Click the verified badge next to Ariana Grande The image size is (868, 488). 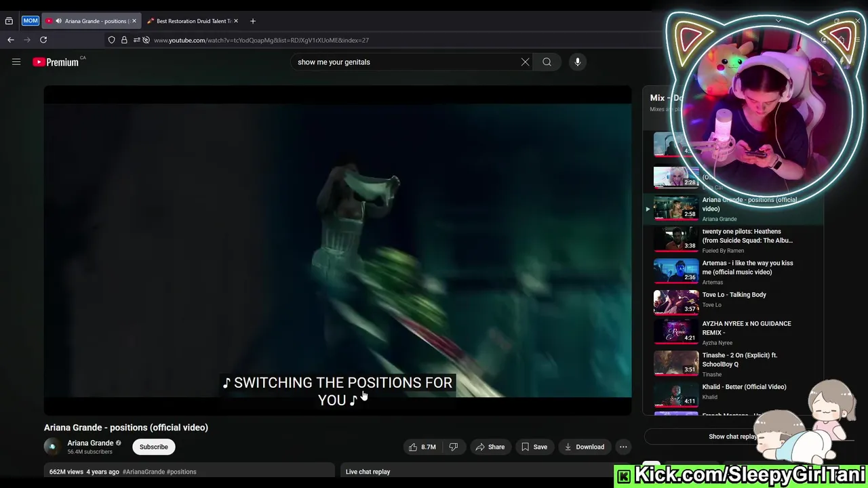(x=119, y=443)
